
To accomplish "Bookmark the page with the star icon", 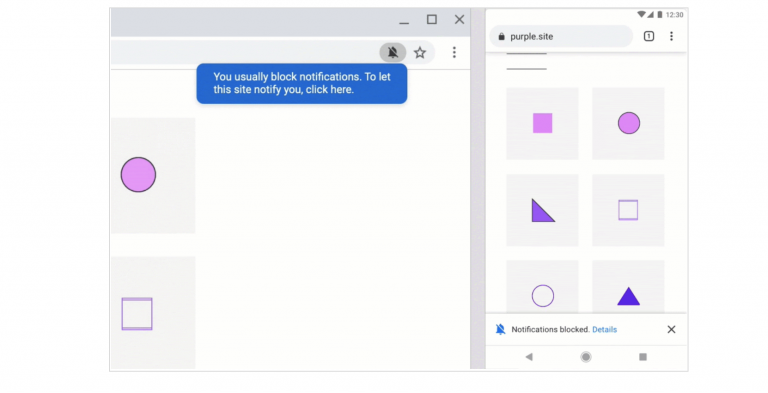I will 420,52.
